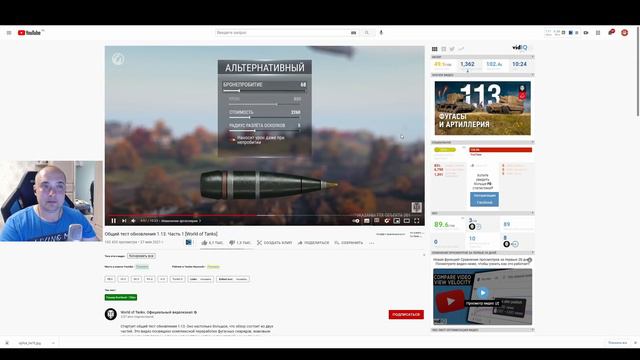Collapse the vidIQ social section arrow

point(532,142)
